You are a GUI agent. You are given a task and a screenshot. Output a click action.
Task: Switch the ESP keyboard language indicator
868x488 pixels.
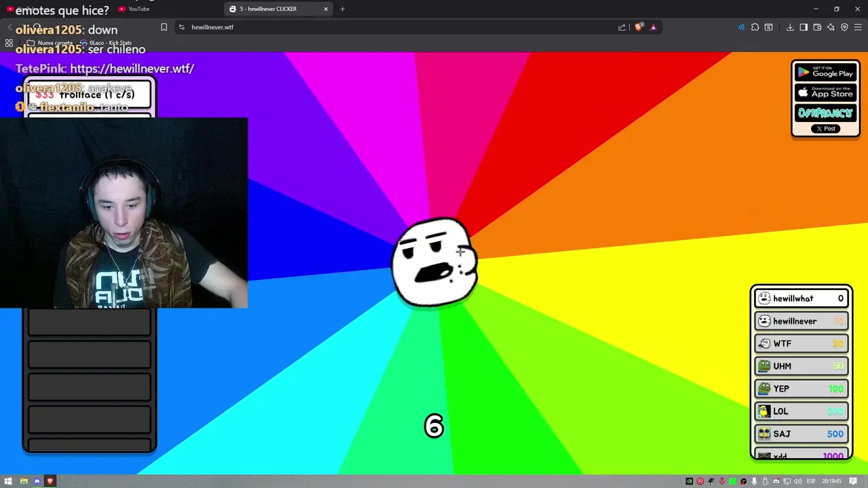click(811, 481)
